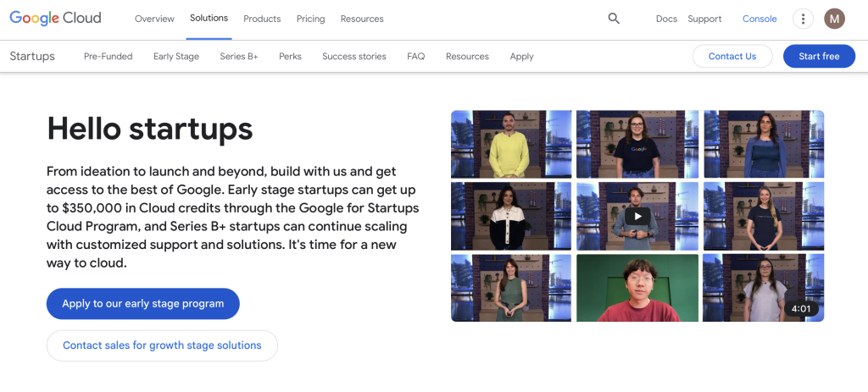Click Contact sales for growth stage solutions
This screenshot has width=868, height=392.
(x=162, y=345)
